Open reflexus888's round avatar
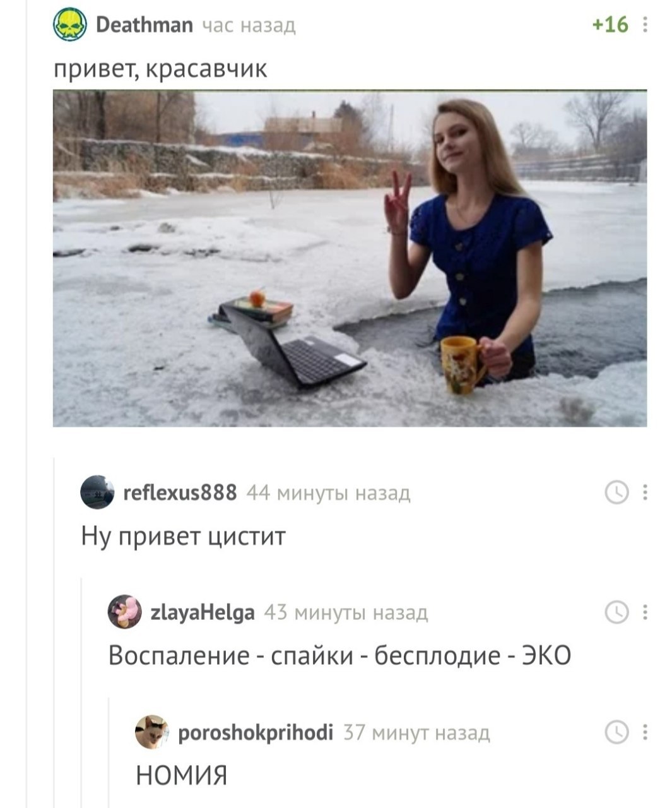Viewport: 672px width, 808px height. pyautogui.click(x=97, y=492)
